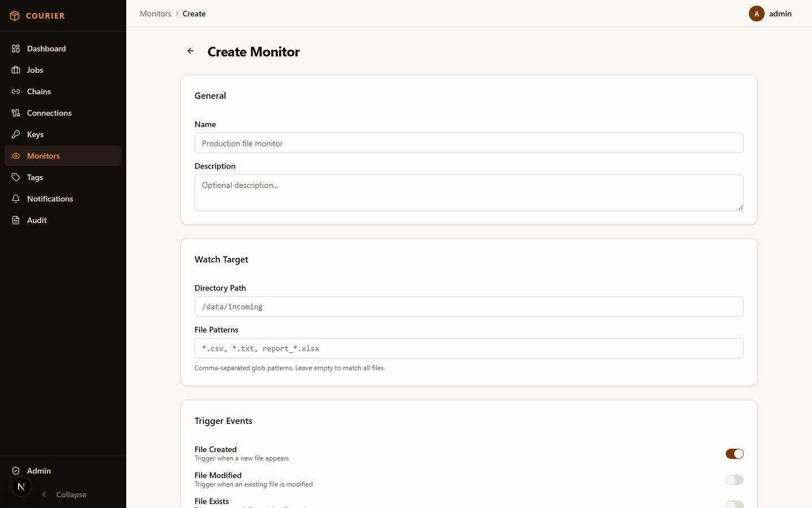Click the Monitors eye icon in sidebar
This screenshot has width=812, height=508.
coord(16,156)
